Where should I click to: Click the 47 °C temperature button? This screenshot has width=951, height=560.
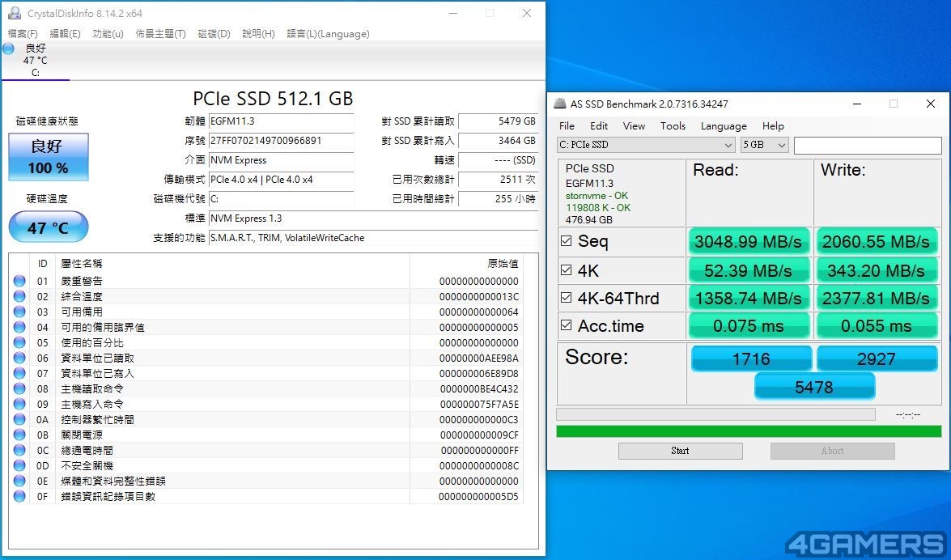point(49,227)
